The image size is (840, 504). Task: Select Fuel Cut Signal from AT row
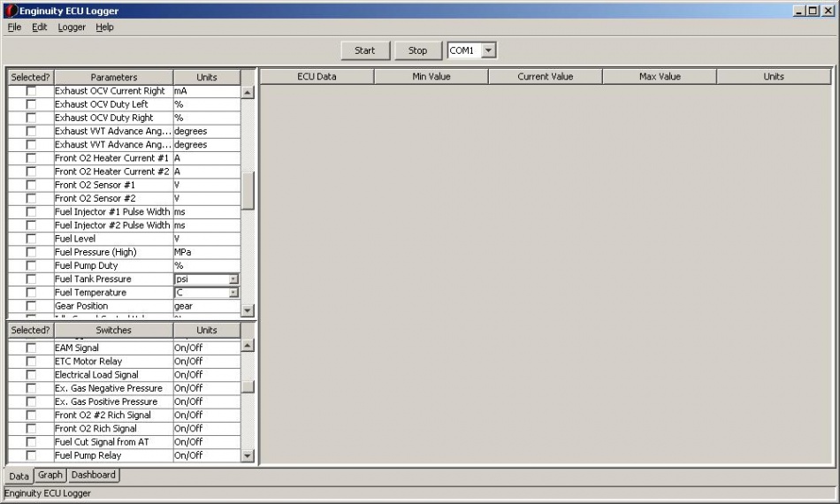click(x=125, y=442)
